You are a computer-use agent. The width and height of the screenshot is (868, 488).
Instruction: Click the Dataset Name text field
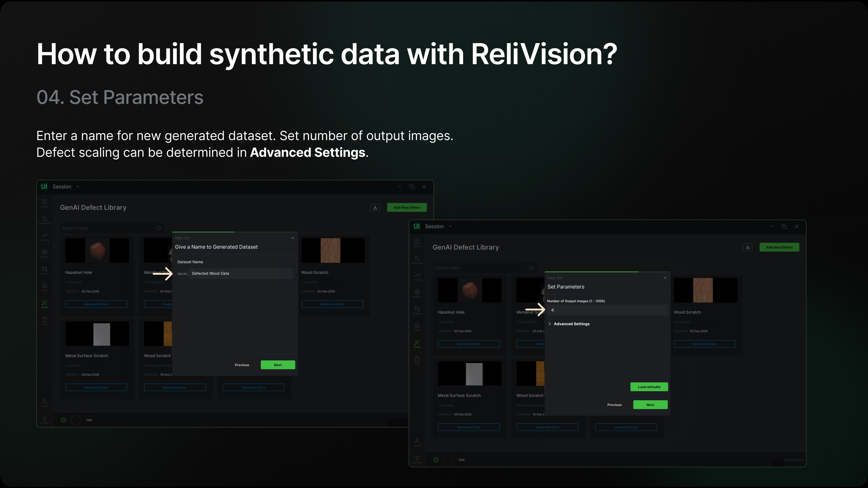(240, 273)
